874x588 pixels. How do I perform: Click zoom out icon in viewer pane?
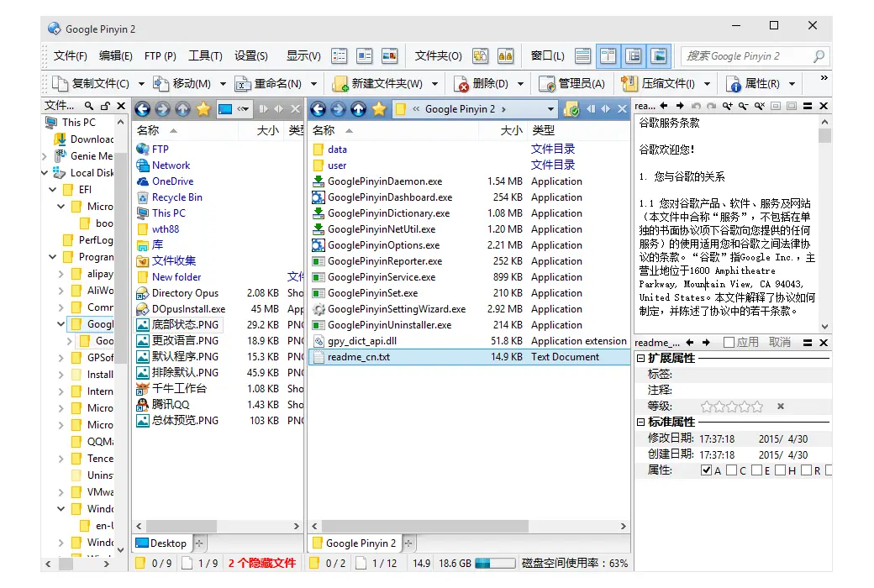[x=744, y=106]
